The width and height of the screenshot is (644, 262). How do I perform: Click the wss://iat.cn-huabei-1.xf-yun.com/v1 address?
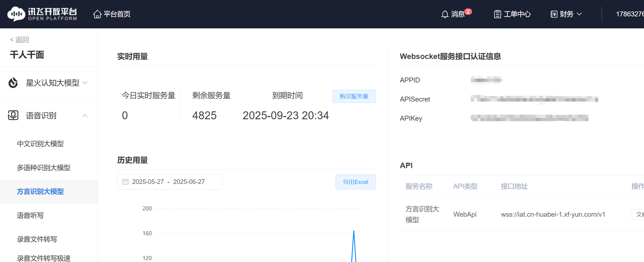pyautogui.click(x=553, y=215)
